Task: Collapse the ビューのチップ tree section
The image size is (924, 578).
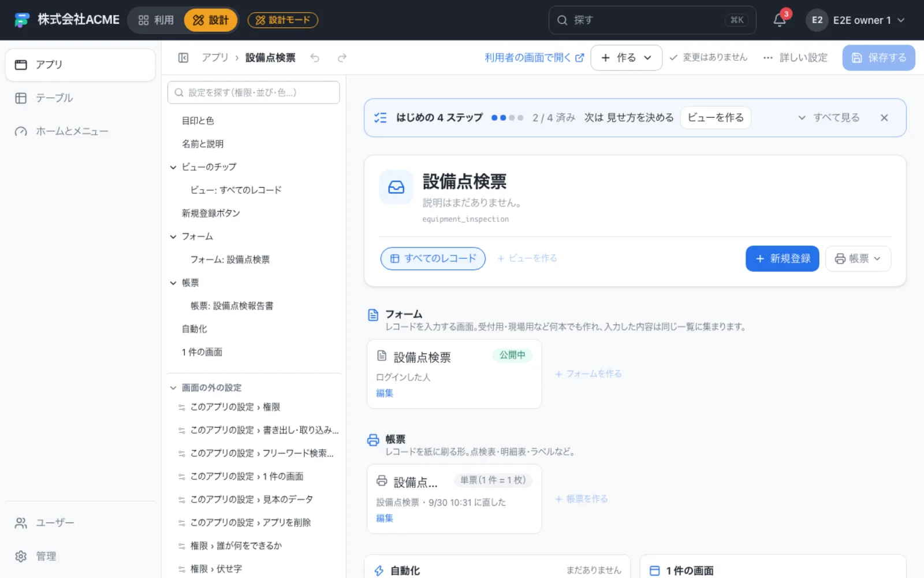Action: tap(173, 168)
